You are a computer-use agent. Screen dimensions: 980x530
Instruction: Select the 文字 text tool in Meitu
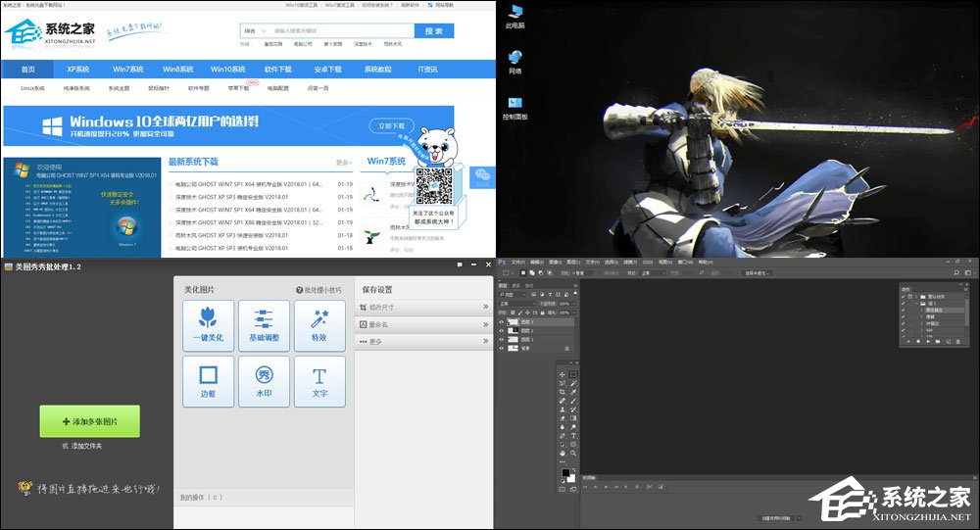pos(319,381)
